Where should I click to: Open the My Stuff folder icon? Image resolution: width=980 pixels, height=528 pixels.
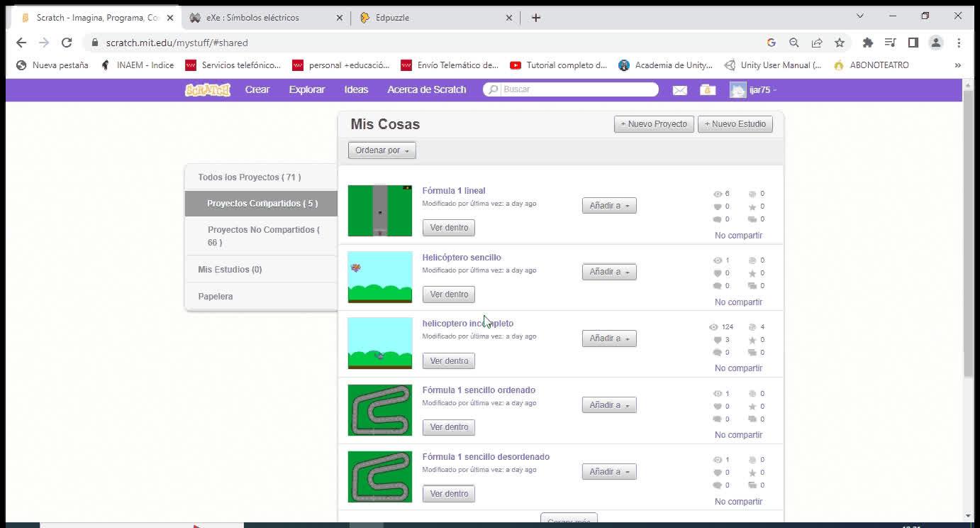tap(708, 89)
